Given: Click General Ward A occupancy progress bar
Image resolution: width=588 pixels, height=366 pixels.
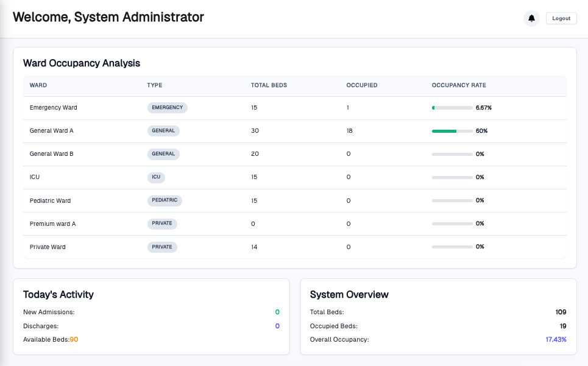Looking at the screenshot, I should pos(452,130).
